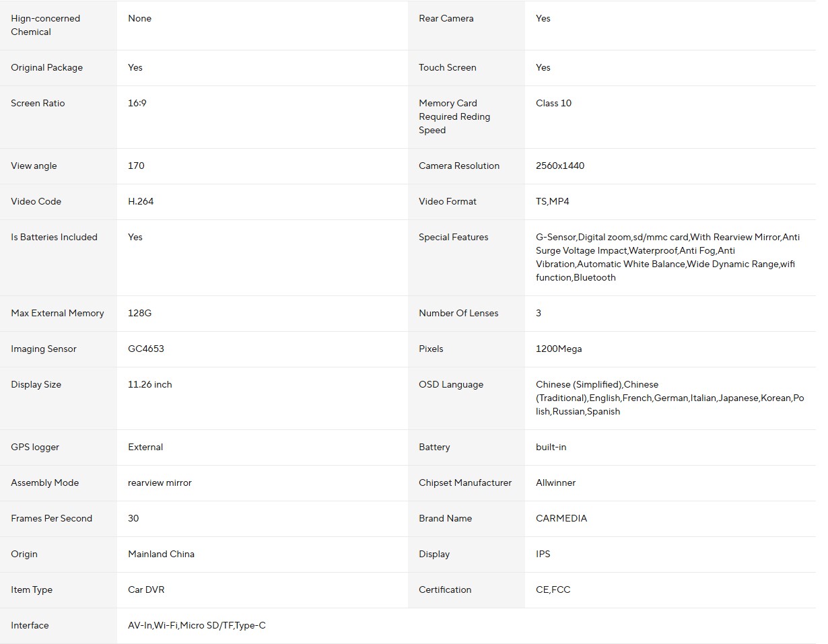This screenshot has height=644, width=828.
Task: Click the Imaging Sensor value GC4653
Action: [x=146, y=349]
